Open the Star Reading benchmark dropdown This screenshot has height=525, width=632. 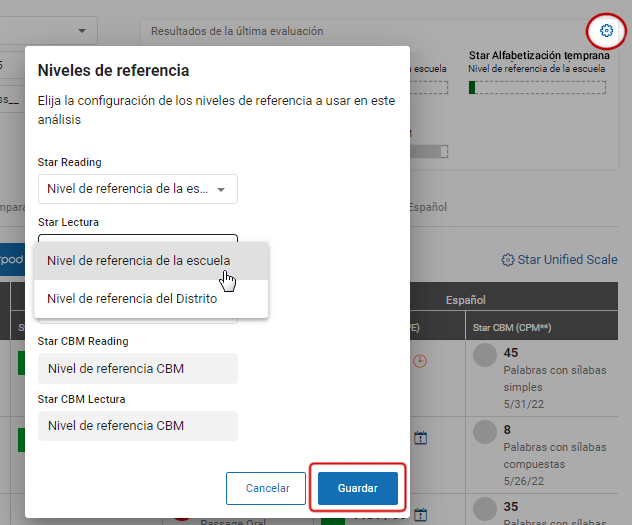coord(138,189)
